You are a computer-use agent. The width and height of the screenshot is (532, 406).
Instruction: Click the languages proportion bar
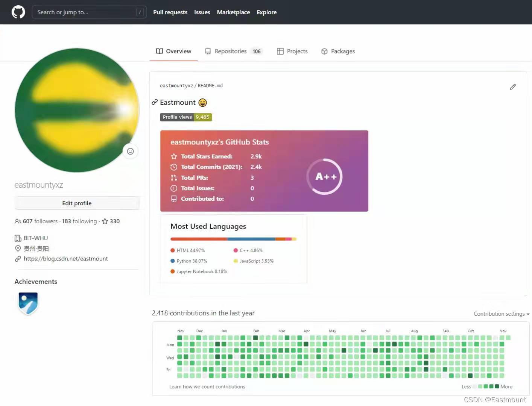click(234, 239)
